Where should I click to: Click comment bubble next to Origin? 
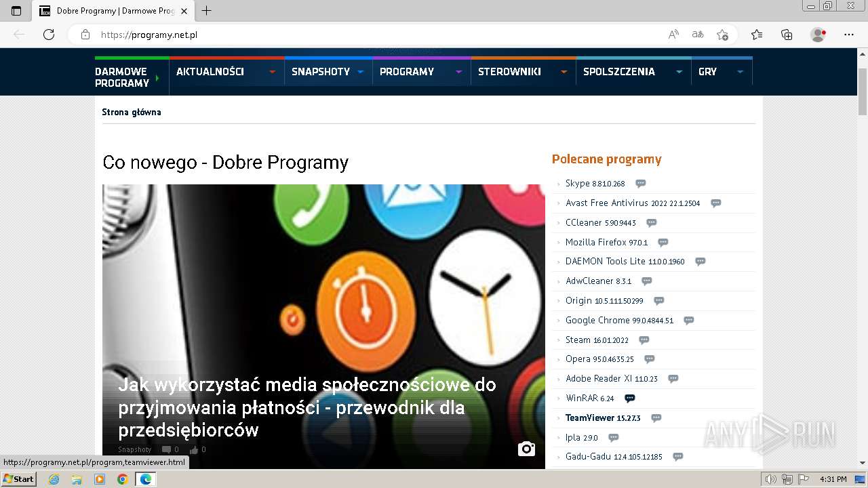(658, 301)
